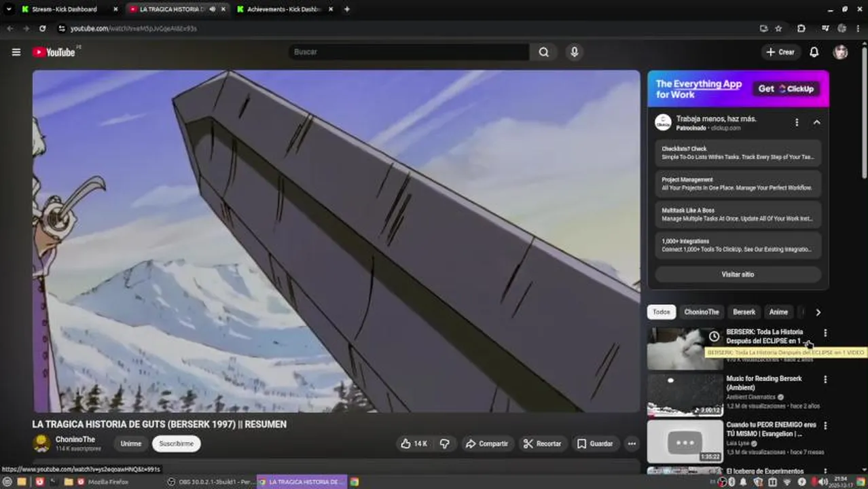
Task: Open Cuando tu PEOR ENEMIGO video thumbnail
Action: [x=685, y=441]
